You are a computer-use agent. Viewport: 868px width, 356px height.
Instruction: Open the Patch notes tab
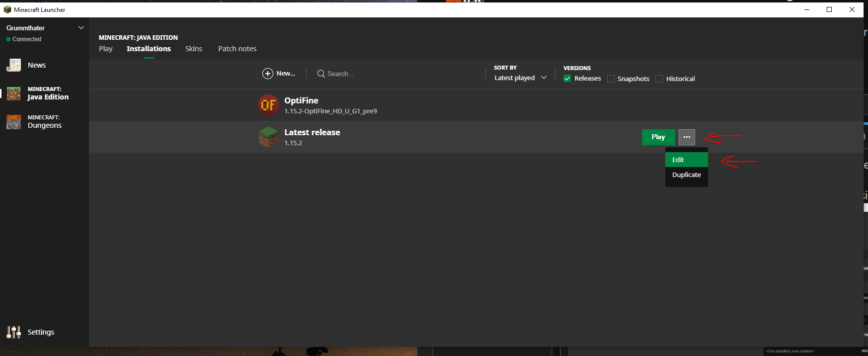click(x=237, y=49)
